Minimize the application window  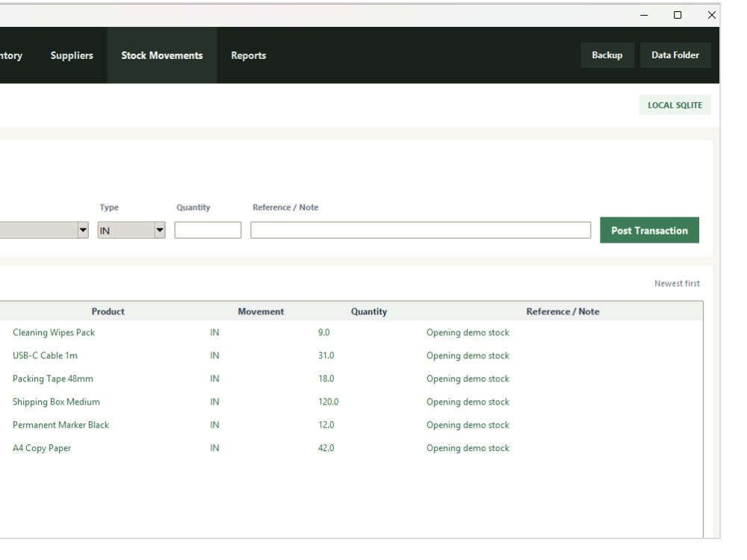click(x=644, y=15)
